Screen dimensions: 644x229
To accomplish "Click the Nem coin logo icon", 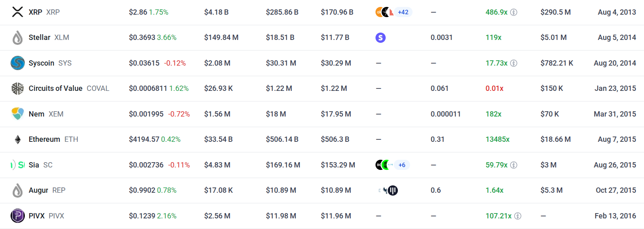I will click(17, 114).
